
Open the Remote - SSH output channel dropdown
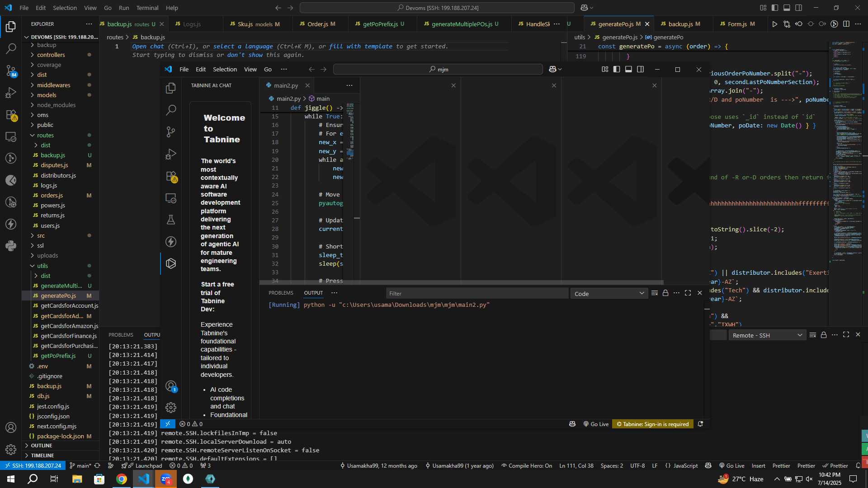pyautogui.click(x=767, y=335)
